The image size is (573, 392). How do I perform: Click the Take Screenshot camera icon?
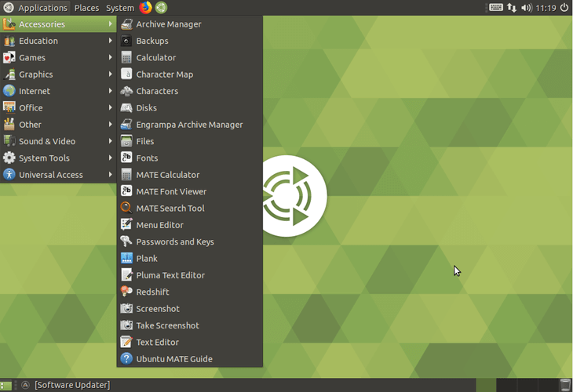click(x=126, y=325)
